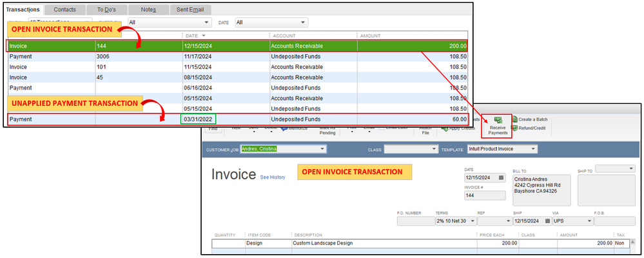Click Attach File in the toolbar
The width and height of the screenshot is (644, 258).
click(425, 131)
